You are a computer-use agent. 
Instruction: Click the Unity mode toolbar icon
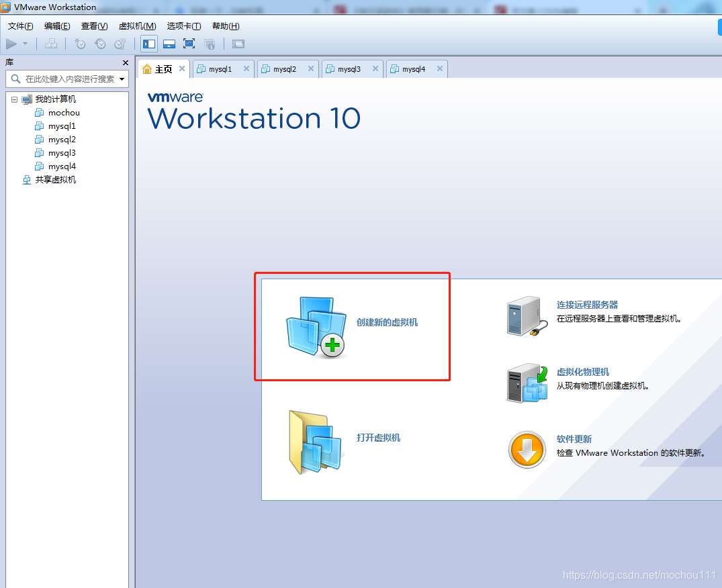click(x=210, y=44)
